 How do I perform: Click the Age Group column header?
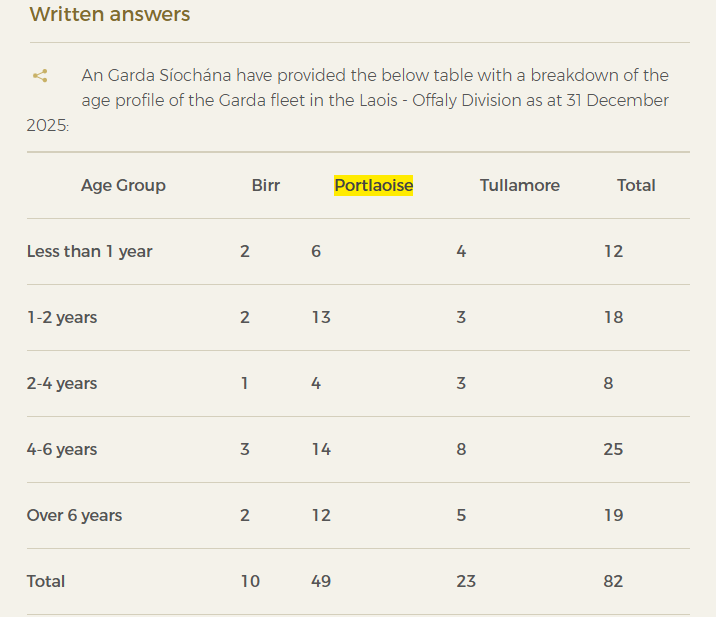[123, 185]
